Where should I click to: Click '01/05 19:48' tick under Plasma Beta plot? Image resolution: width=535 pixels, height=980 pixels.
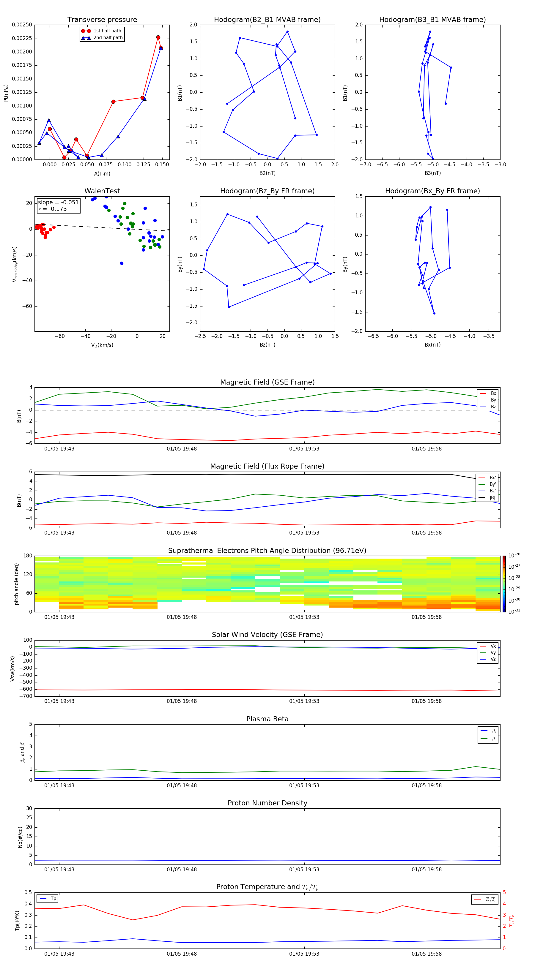click(182, 785)
